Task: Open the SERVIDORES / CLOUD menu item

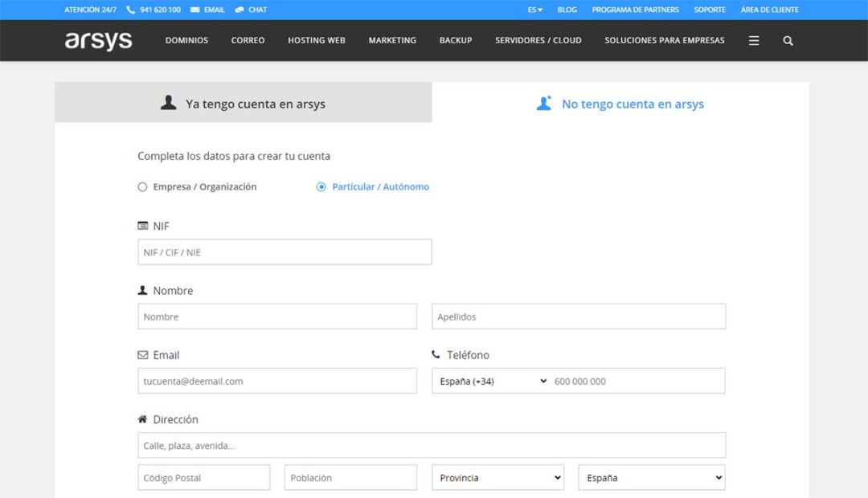Action: tap(538, 40)
